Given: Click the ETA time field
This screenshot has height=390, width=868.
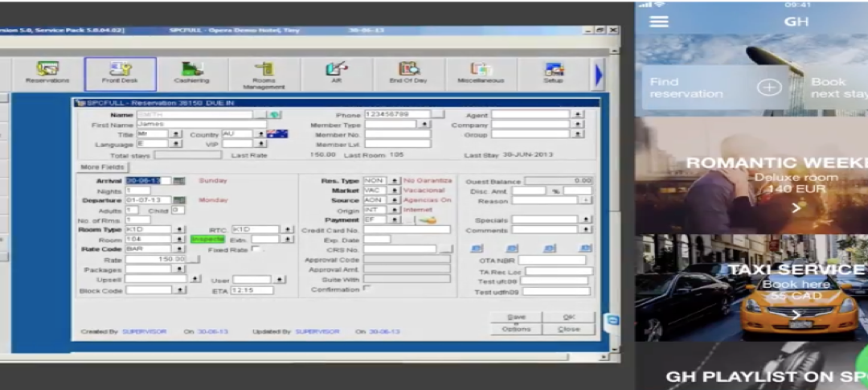Looking at the screenshot, I should point(252,290).
